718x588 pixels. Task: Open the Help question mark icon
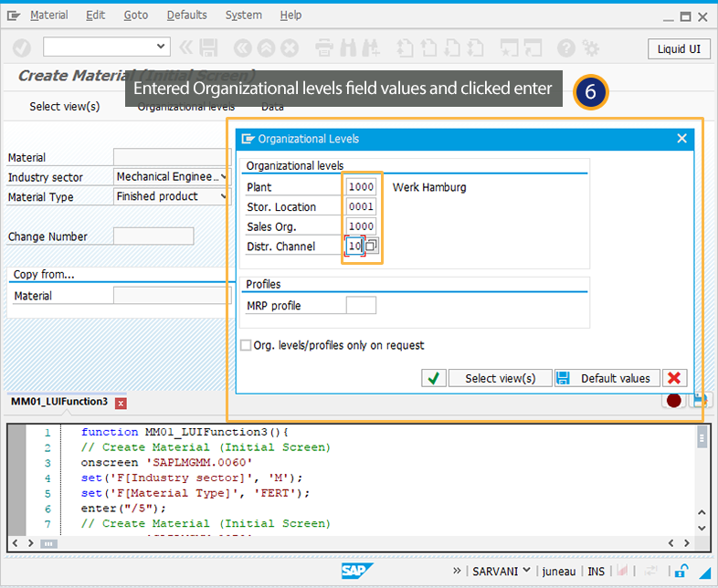tap(566, 47)
